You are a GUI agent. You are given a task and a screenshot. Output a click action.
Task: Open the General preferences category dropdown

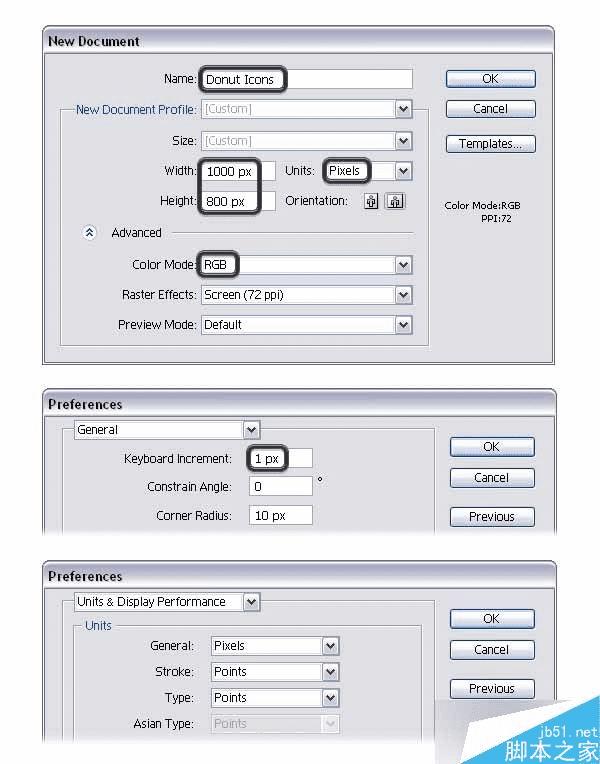[252, 430]
